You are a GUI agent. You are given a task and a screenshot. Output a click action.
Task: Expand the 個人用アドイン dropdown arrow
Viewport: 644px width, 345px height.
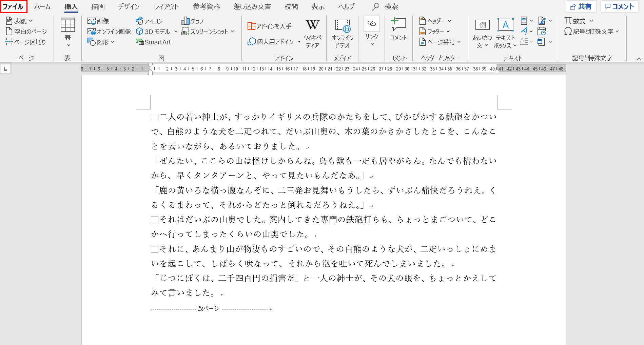[x=299, y=42]
